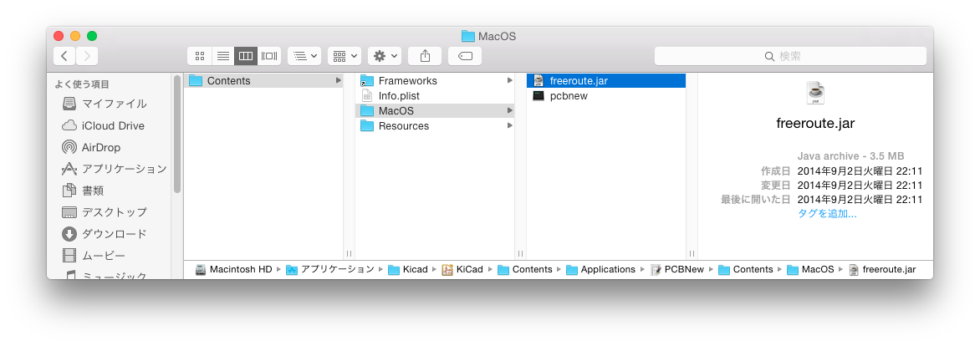Expand the MacOS folder arrow
The image size is (980, 346).
510,110
